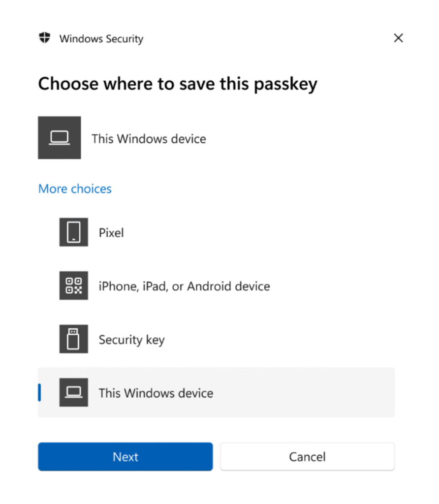Click the QR code device icon

73,285
